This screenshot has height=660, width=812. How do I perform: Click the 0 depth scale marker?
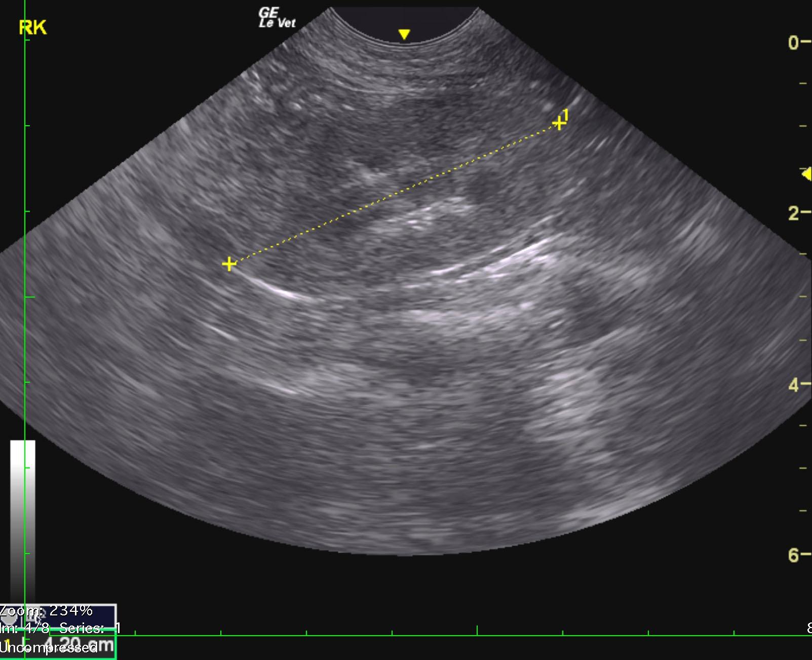pyautogui.click(x=793, y=43)
